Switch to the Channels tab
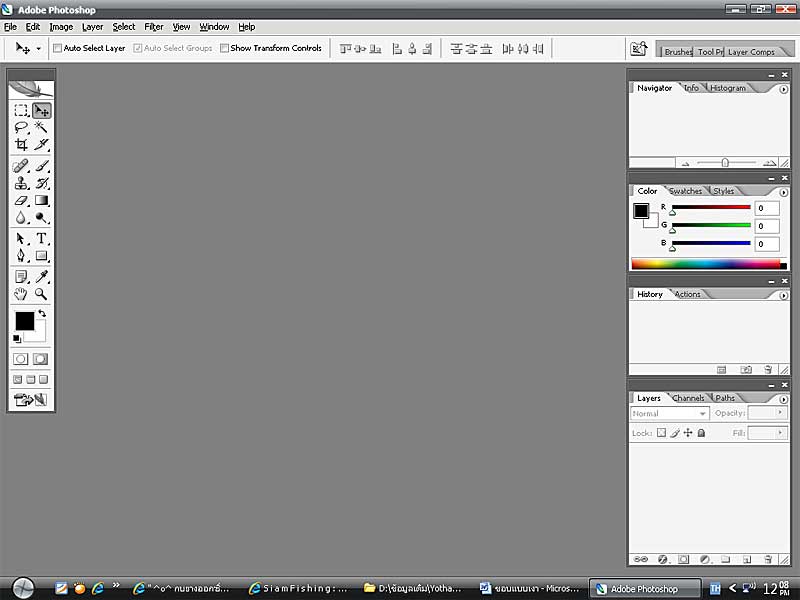Viewport: 800px width, 600px height. tap(688, 398)
